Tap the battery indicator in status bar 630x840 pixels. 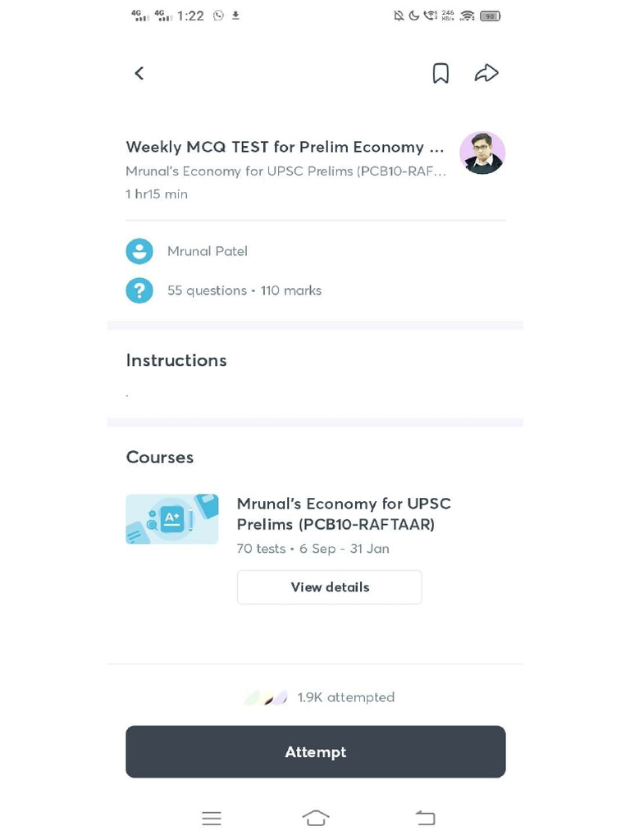(490, 16)
